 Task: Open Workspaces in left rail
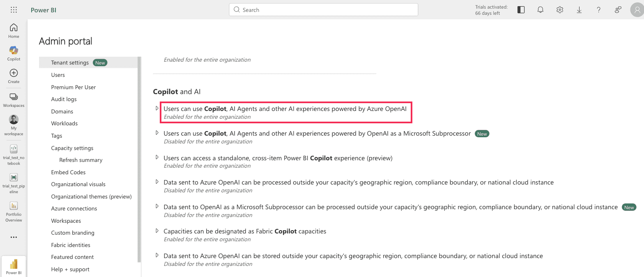(14, 100)
